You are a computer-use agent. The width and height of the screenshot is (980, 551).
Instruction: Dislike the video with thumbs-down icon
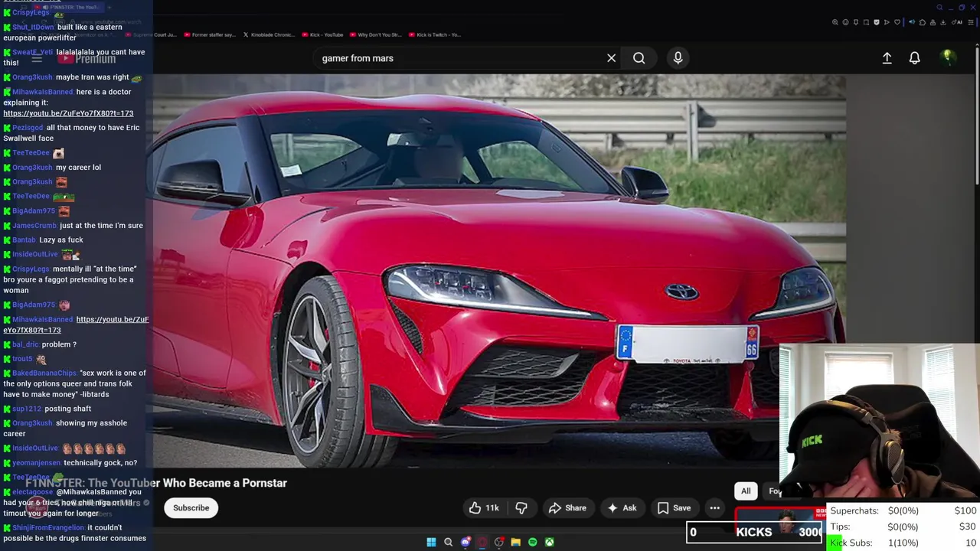521,508
